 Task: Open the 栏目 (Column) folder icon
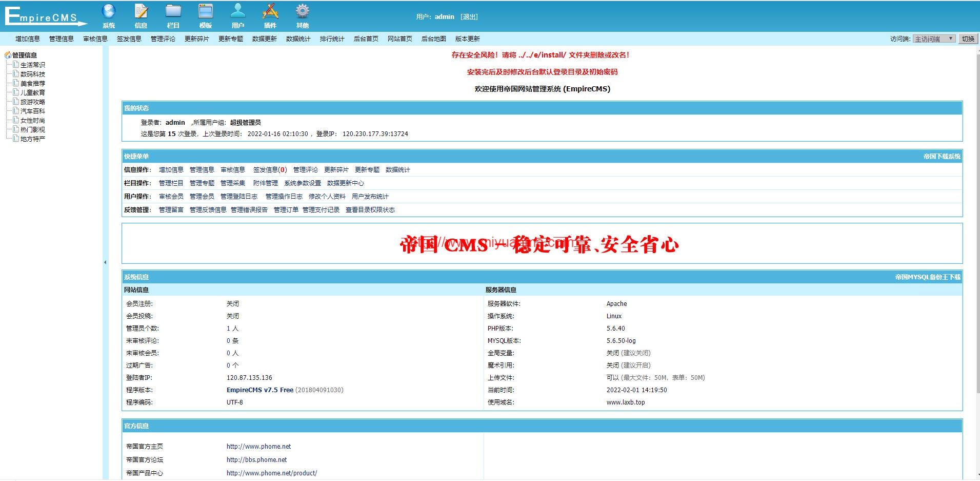pyautogui.click(x=173, y=11)
